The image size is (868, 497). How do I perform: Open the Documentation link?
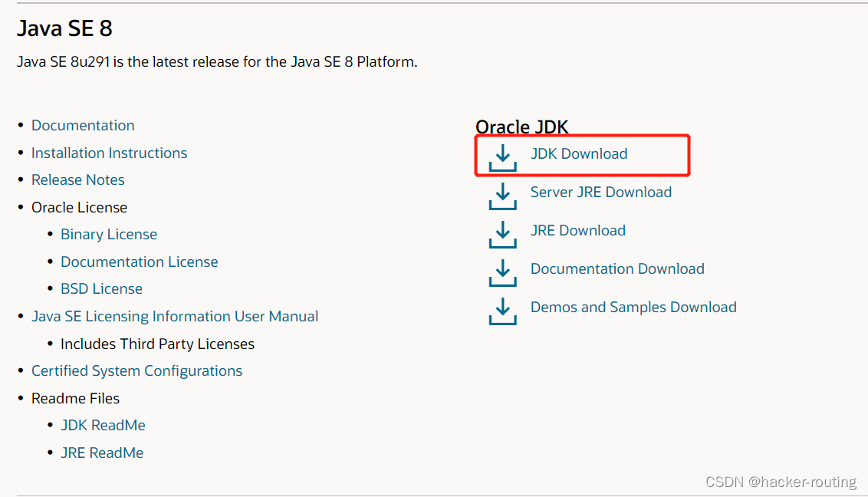click(83, 125)
